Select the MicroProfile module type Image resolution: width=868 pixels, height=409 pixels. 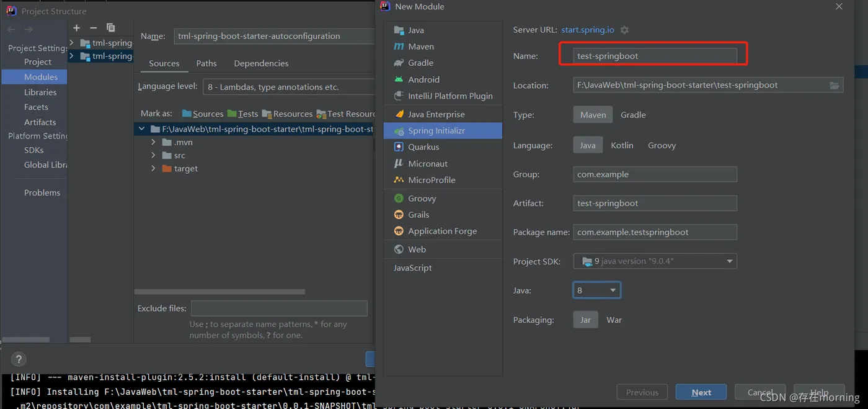pyautogui.click(x=443, y=180)
